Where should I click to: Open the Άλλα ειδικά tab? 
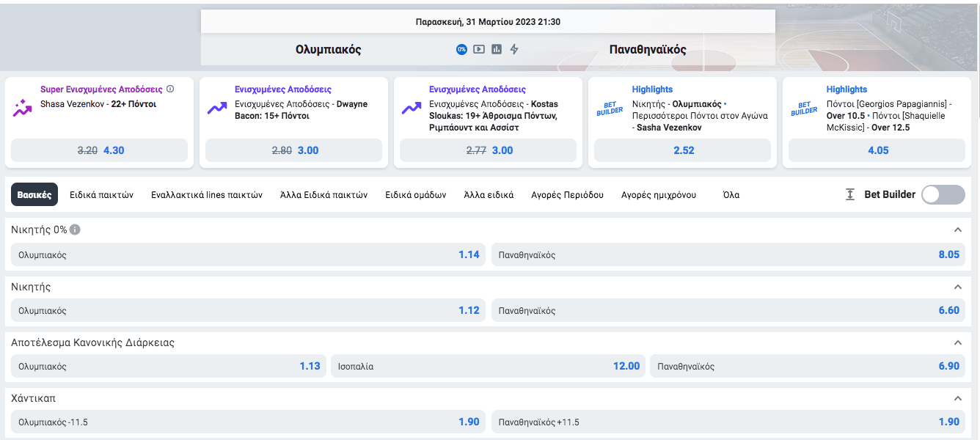(x=489, y=195)
